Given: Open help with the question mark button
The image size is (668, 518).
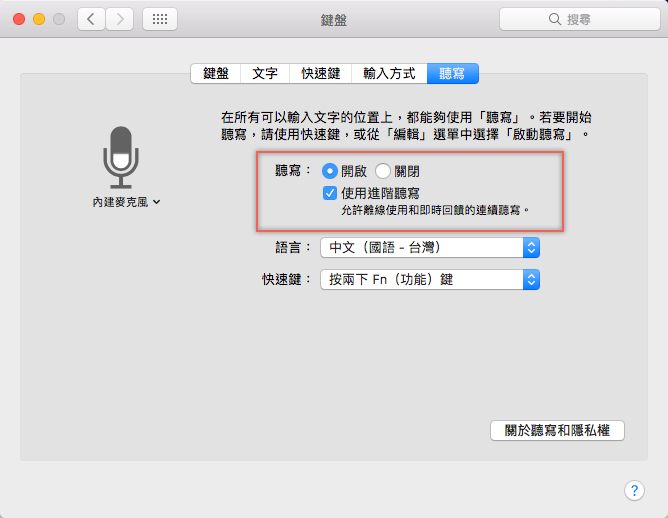Looking at the screenshot, I should coord(634,491).
